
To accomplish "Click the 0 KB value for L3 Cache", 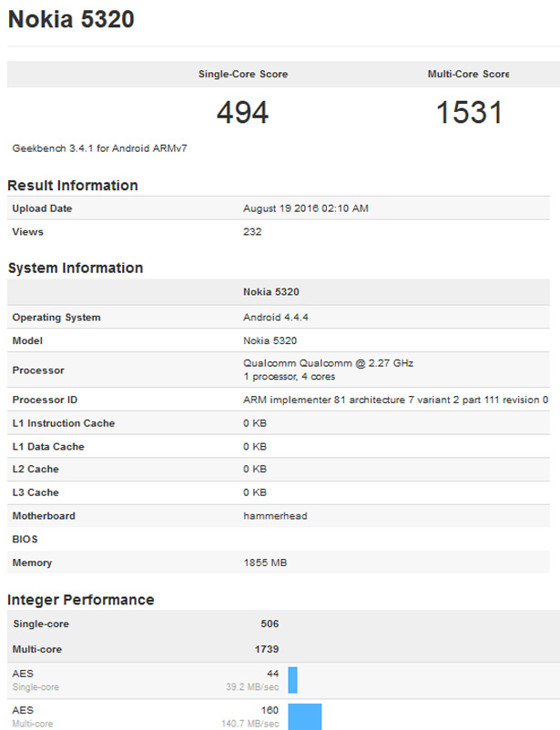I will point(255,492).
